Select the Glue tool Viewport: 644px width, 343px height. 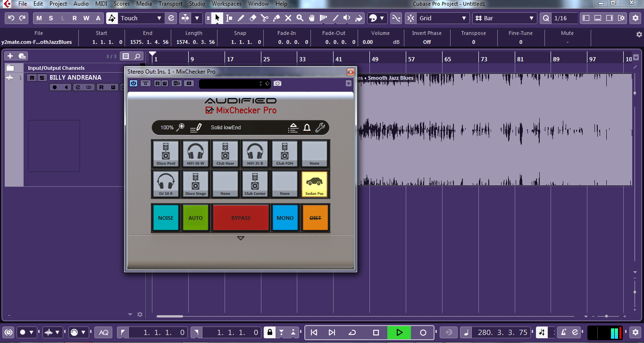(x=276, y=18)
